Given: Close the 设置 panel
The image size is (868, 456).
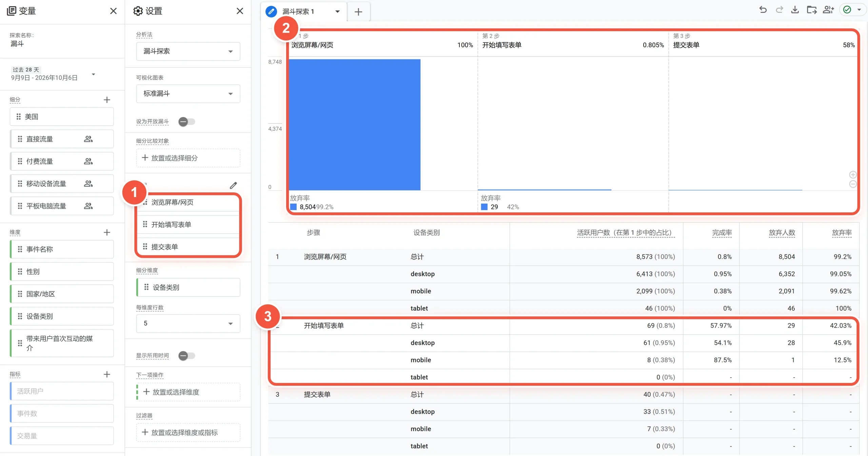Looking at the screenshot, I should (240, 11).
